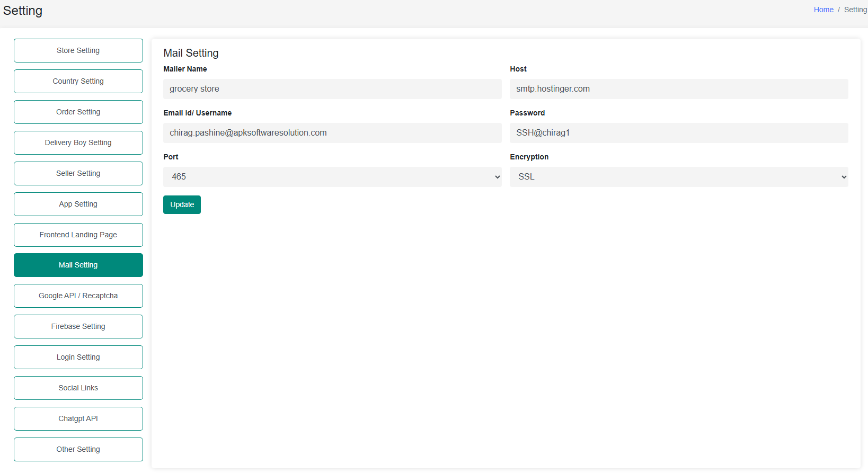Go to Firebase Setting
Image resolution: width=868 pixels, height=473 pixels.
point(78,326)
